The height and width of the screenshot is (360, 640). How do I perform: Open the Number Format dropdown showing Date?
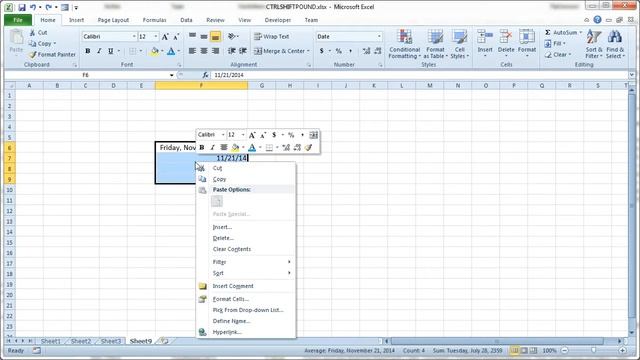(379, 37)
